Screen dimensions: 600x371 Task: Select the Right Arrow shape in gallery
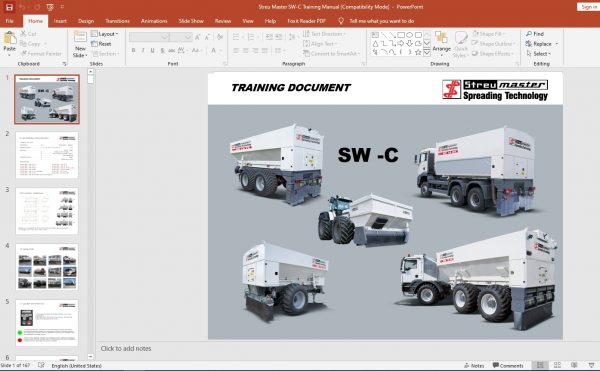(x=401, y=44)
